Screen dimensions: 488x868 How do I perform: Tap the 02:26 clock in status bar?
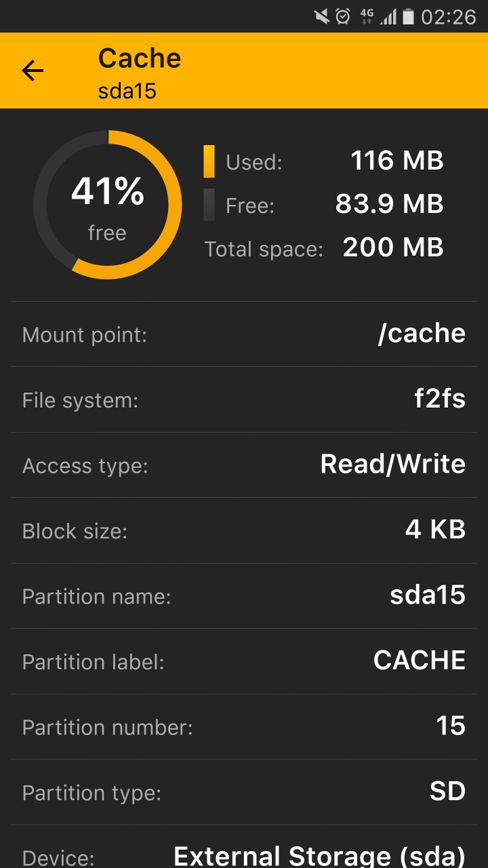pyautogui.click(x=448, y=16)
